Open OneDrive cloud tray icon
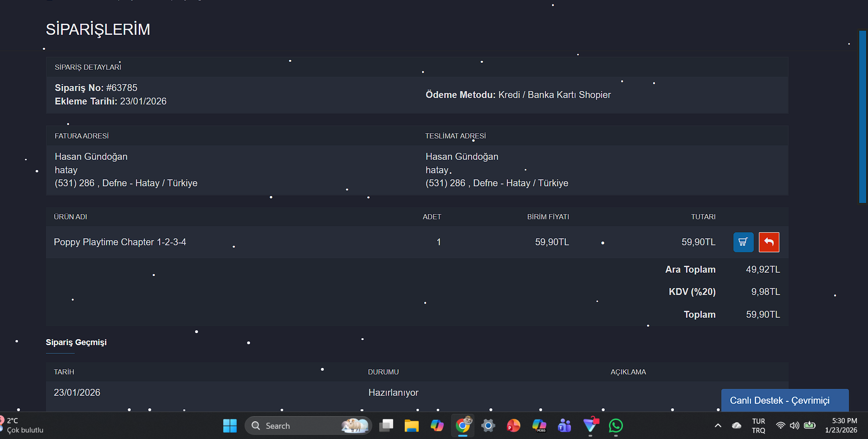868x439 pixels. pyautogui.click(x=737, y=426)
